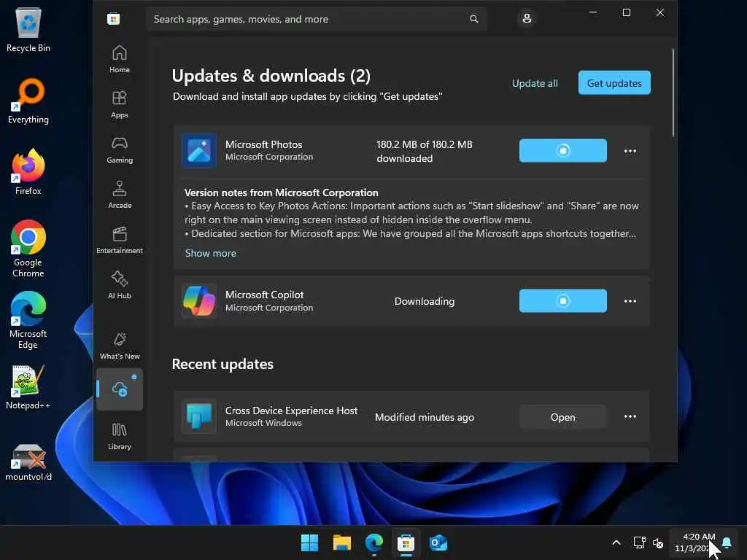Open File Explorer from the taskbar
The image size is (747, 560).
pos(342,542)
